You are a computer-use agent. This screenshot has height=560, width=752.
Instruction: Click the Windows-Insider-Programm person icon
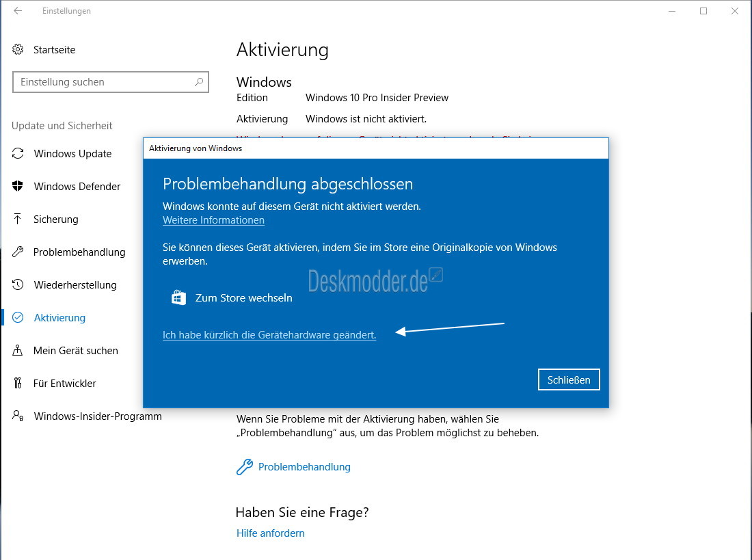(x=18, y=416)
